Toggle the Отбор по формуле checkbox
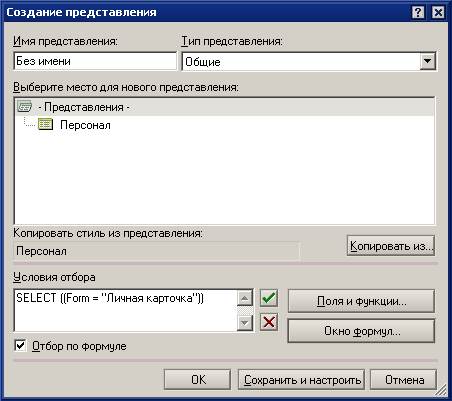Image resolution: width=452 pixels, height=401 pixels. 20,346
